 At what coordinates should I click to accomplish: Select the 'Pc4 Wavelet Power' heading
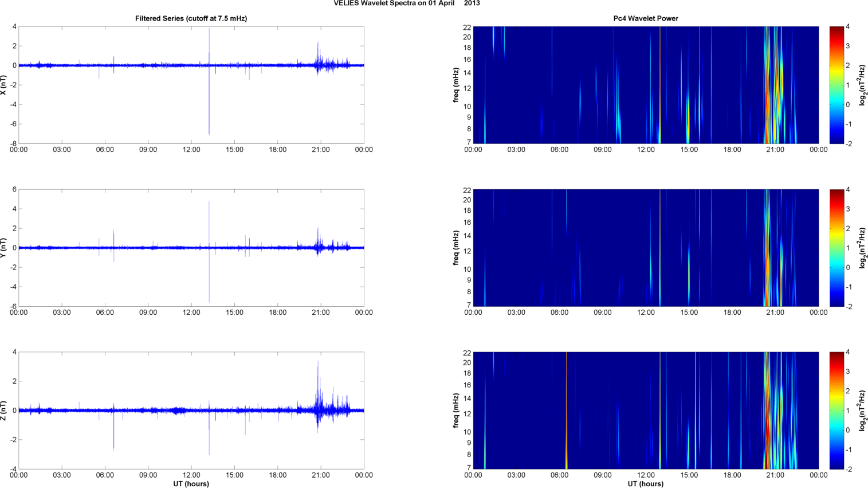tap(645, 18)
